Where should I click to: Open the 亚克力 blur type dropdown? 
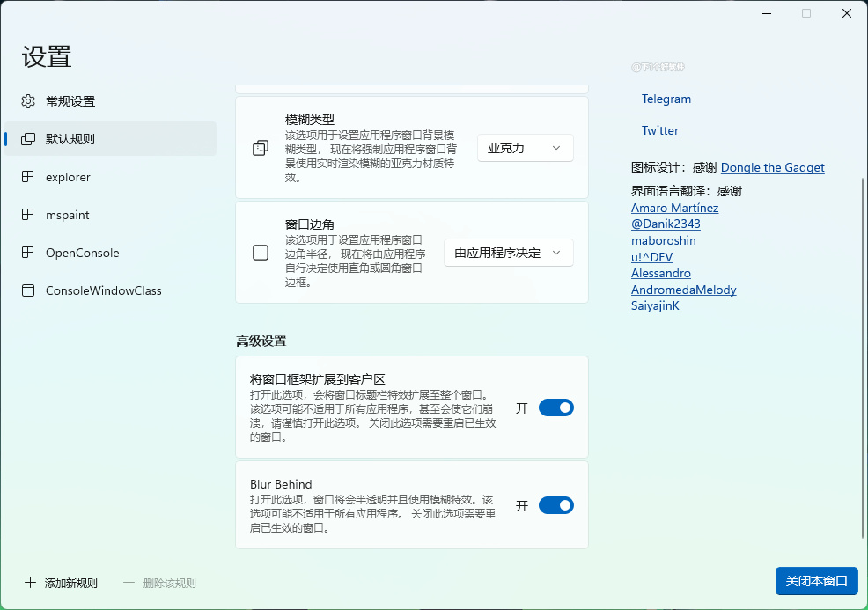[x=525, y=148]
